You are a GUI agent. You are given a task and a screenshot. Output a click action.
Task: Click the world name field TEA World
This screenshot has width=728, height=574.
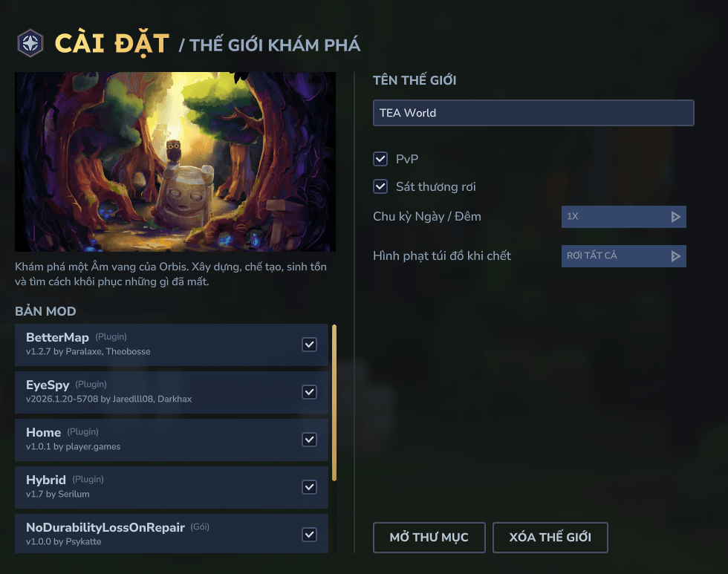[x=533, y=113]
